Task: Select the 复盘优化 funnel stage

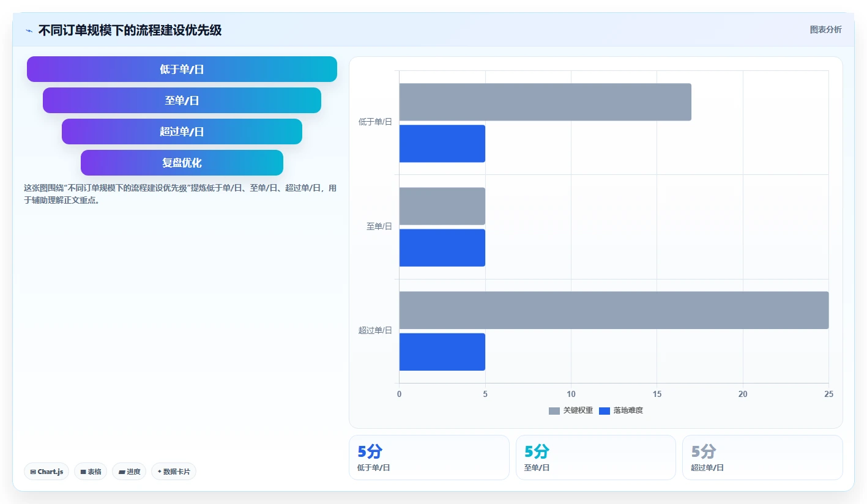Action: 182,163
